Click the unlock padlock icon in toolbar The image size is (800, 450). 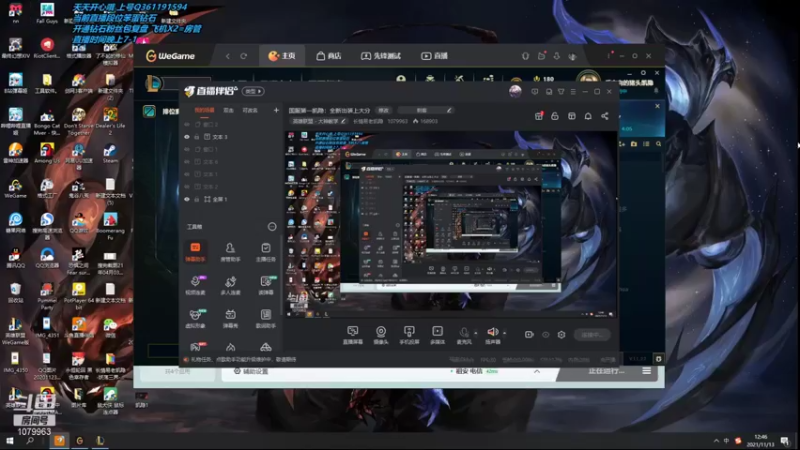coord(555,116)
